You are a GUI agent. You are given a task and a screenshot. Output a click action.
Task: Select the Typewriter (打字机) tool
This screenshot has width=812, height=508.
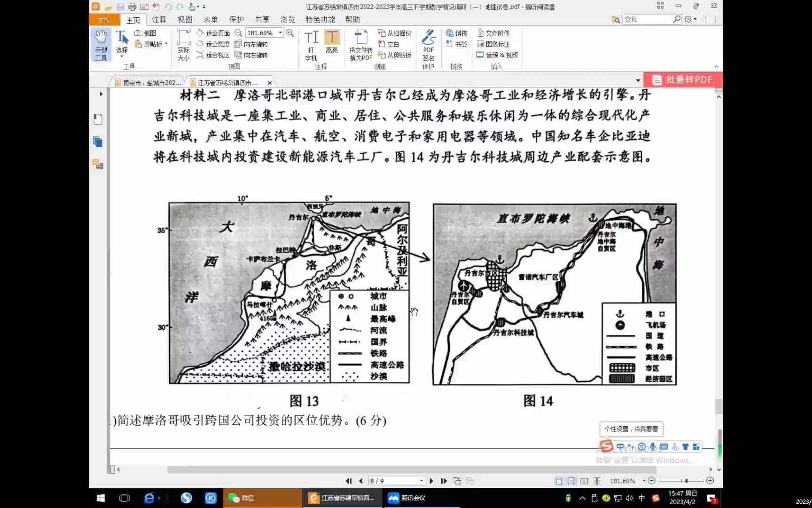tap(311, 45)
